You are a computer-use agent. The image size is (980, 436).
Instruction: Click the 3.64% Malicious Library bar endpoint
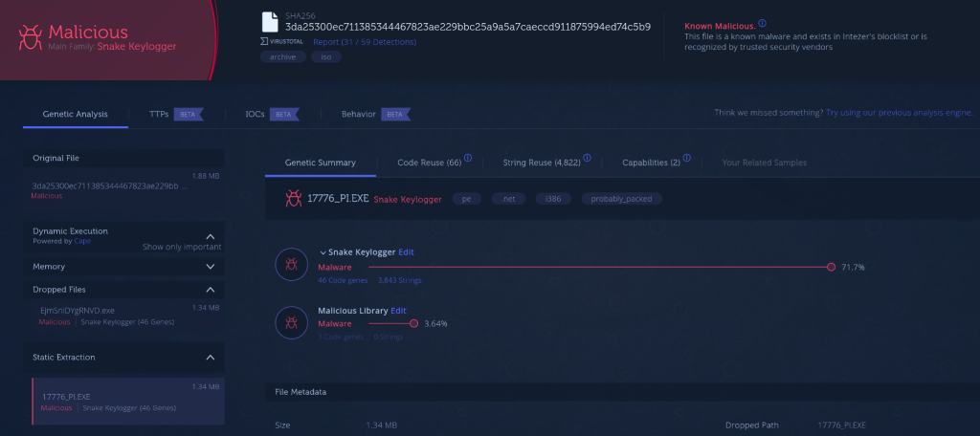(413, 323)
